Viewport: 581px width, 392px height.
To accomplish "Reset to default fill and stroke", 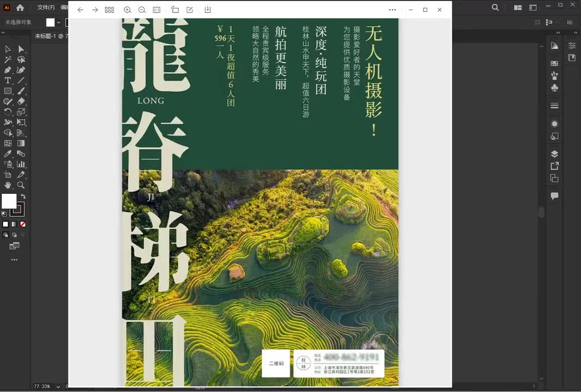I will point(4,214).
